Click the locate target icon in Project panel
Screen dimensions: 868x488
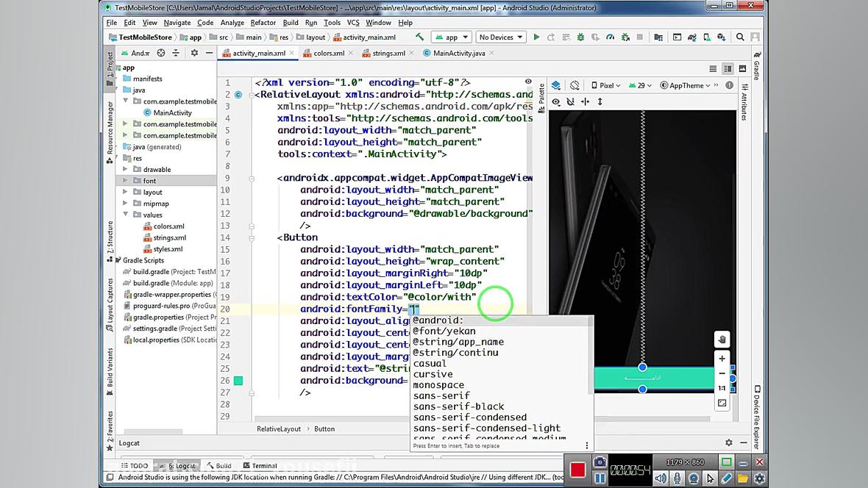tap(161, 53)
